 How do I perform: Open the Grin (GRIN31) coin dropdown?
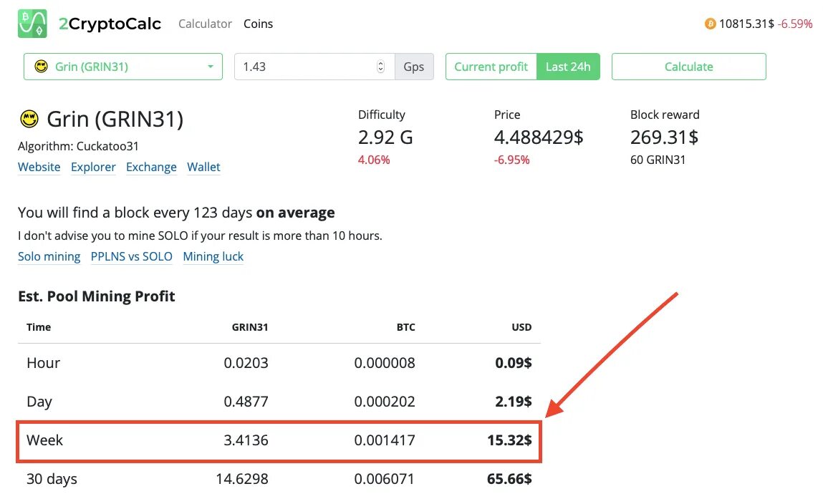point(122,67)
